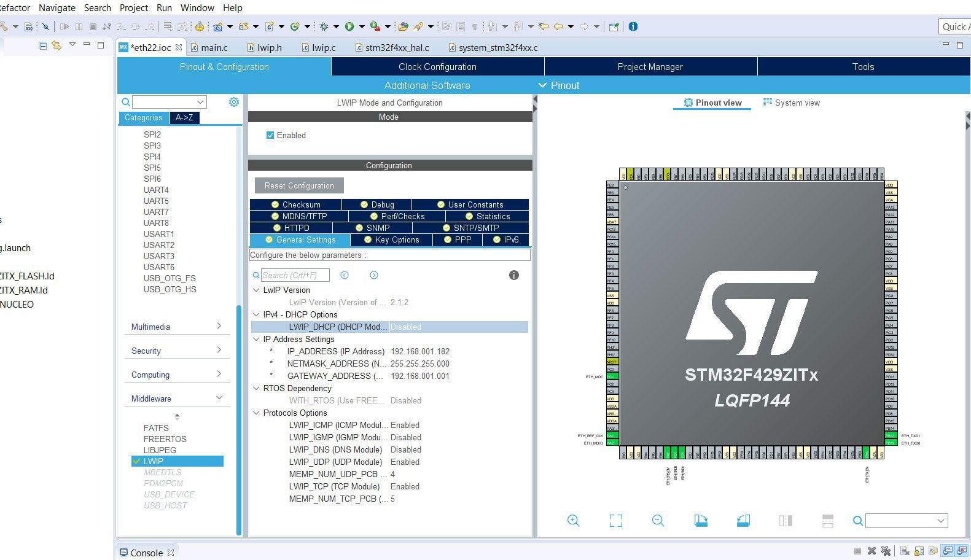This screenshot has height=560, width=971.
Task: Switch to Clock Configuration tab
Action: click(x=437, y=66)
